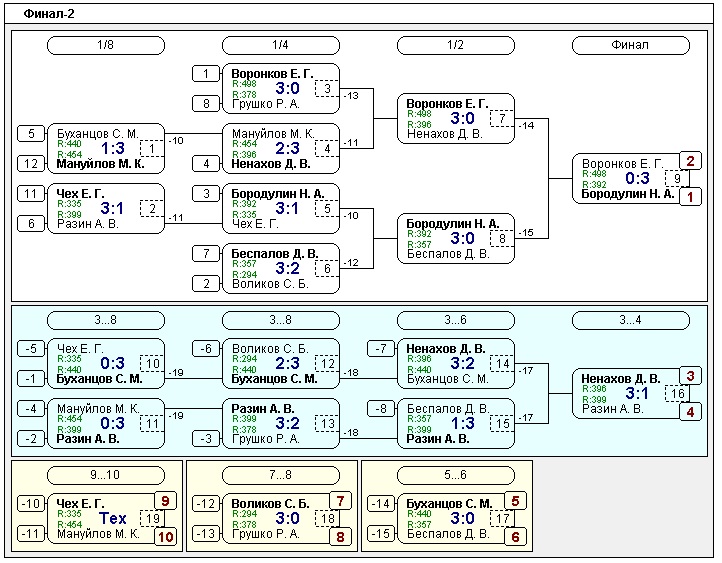The image size is (722, 563).
Task: Click the Финал round header
Action: pyautogui.click(x=630, y=45)
